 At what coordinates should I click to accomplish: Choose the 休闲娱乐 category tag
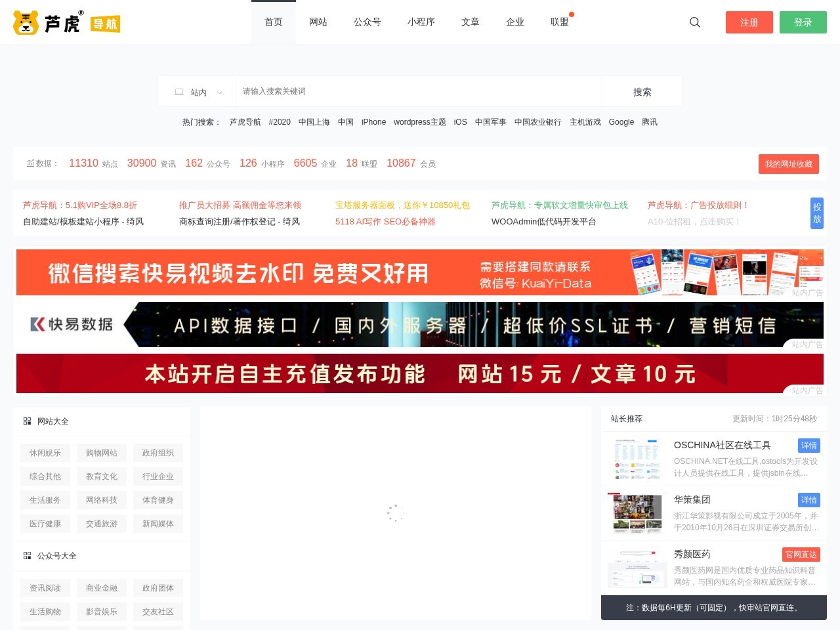[x=45, y=453]
